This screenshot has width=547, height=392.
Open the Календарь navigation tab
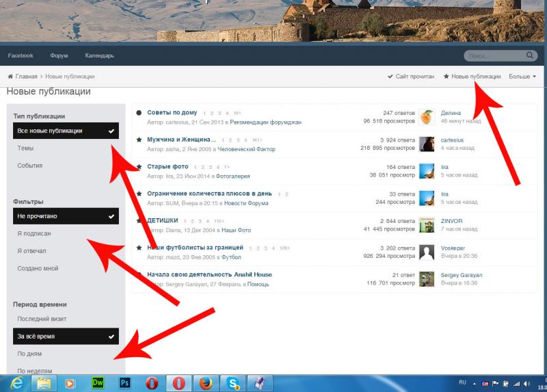99,55
